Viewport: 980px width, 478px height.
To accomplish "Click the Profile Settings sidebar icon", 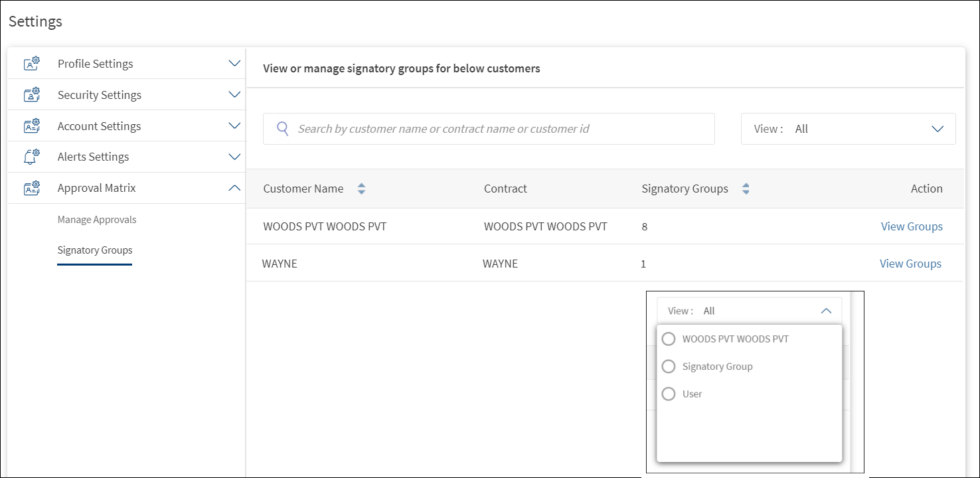I will pyautogui.click(x=32, y=64).
